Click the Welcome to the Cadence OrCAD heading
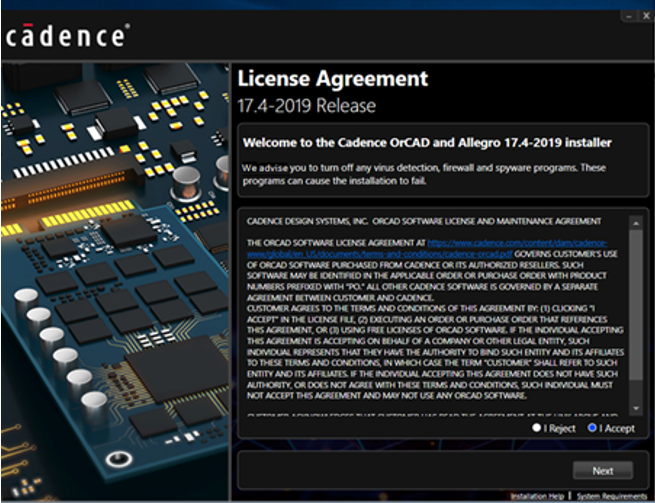Viewport: 655px width, 503px height. tap(427, 142)
